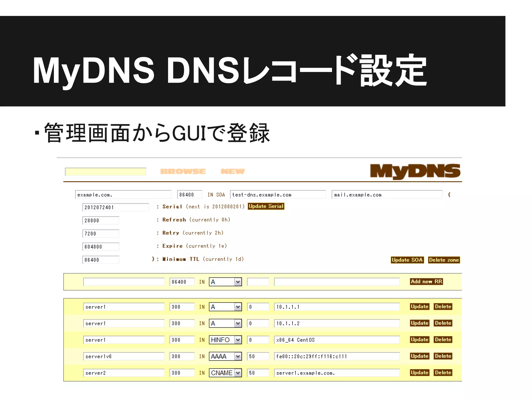Edit the Expire value 604800

(101, 247)
